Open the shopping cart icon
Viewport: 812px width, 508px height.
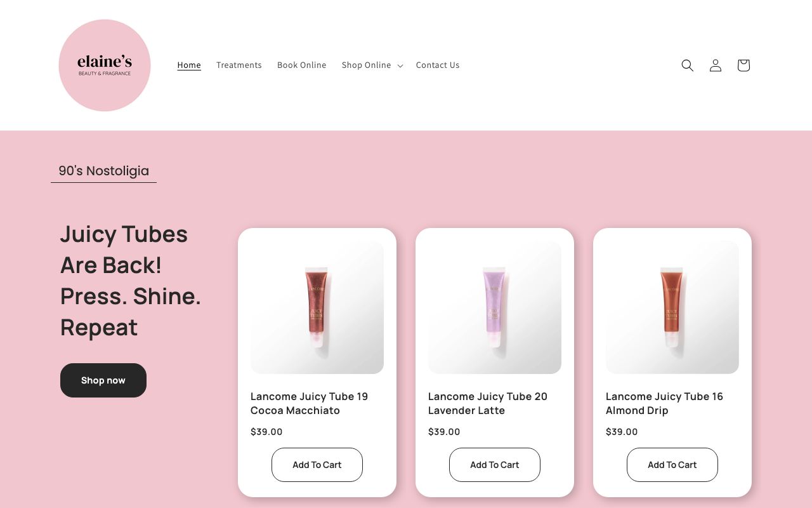[x=743, y=65]
